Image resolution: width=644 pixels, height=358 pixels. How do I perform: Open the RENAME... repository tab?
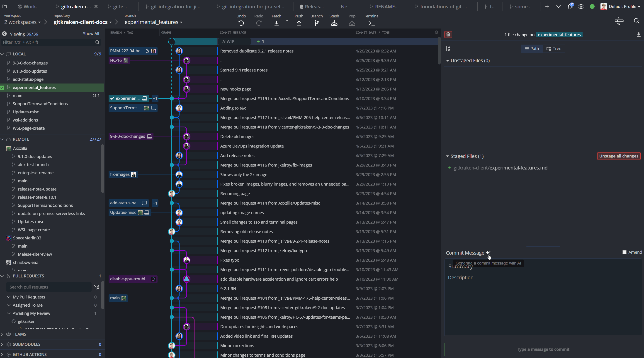[386, 7]
